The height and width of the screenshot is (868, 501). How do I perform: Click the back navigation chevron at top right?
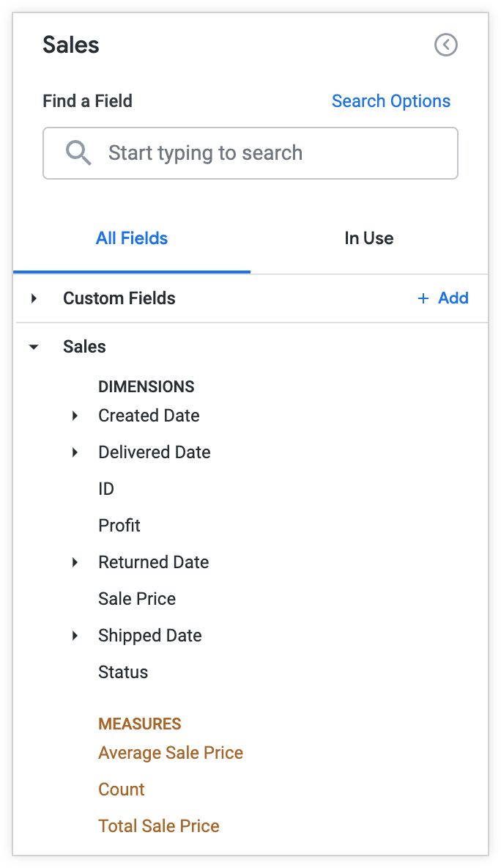446,45
